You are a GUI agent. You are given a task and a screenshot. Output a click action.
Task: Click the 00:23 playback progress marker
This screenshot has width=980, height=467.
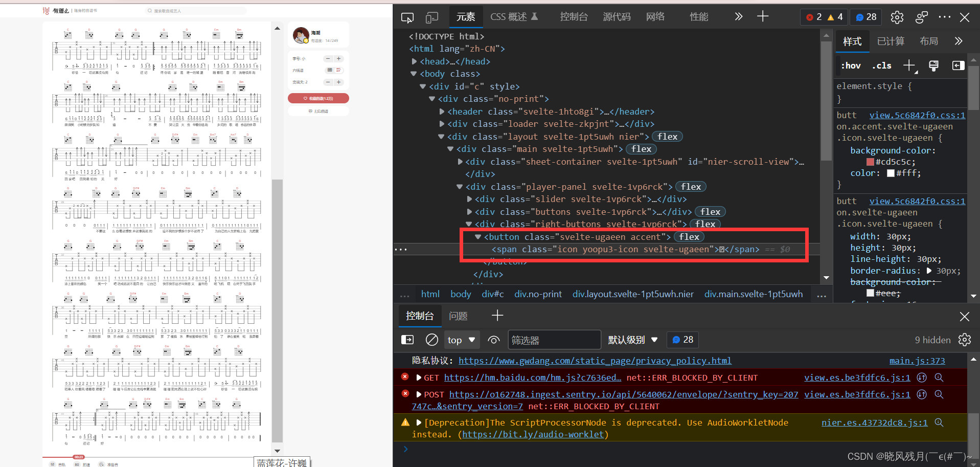tap(79, 457)
